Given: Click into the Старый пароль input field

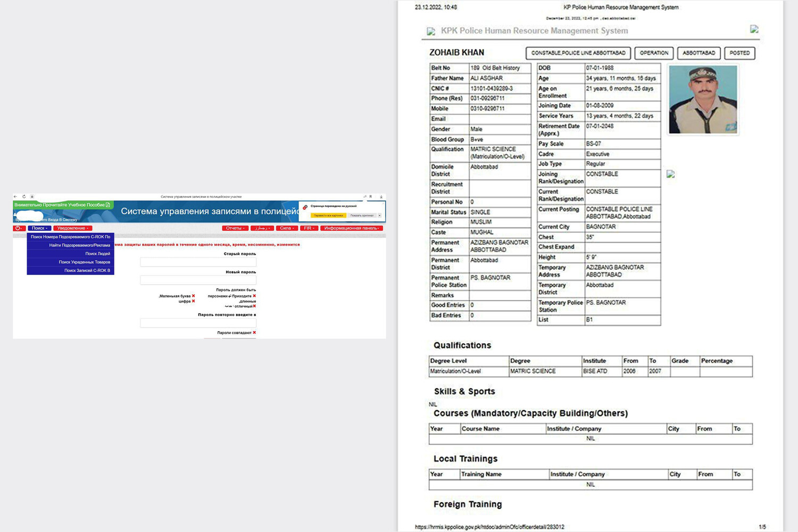Looking at the screenshot, I should click(x=198, y=262).
